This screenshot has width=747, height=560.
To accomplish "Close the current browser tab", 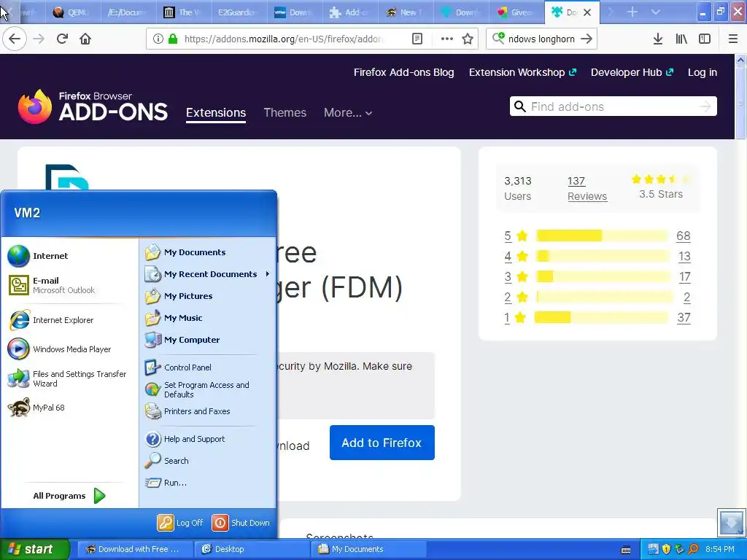I will (587, 12).
